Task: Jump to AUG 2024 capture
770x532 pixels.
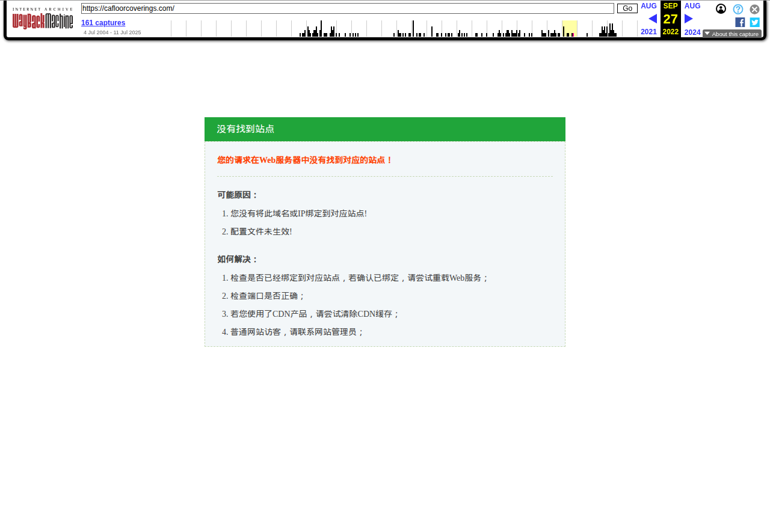Action: (x=692, y=6)
